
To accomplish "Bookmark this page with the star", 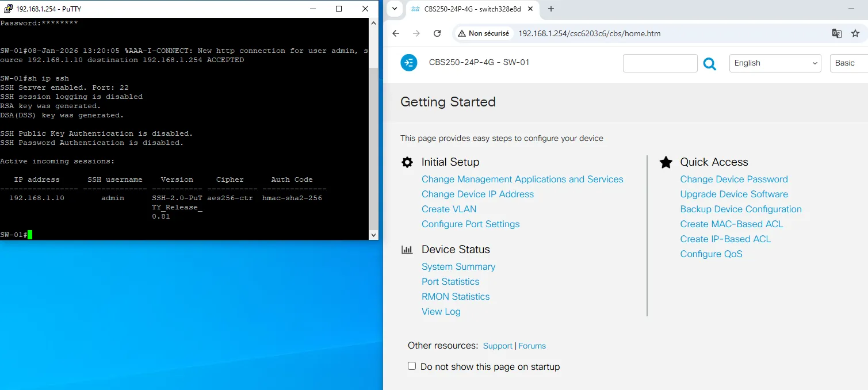I will tap(855, 33).
